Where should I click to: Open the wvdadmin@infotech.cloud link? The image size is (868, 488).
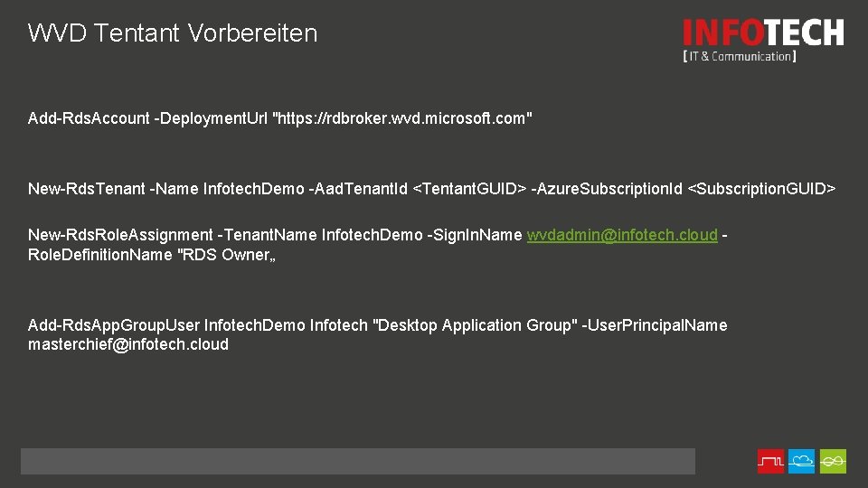tap(622, 235)
